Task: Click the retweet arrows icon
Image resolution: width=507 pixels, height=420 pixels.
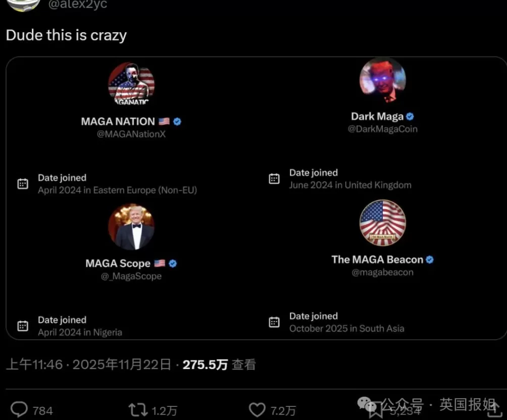Action: tap(138, 409)
